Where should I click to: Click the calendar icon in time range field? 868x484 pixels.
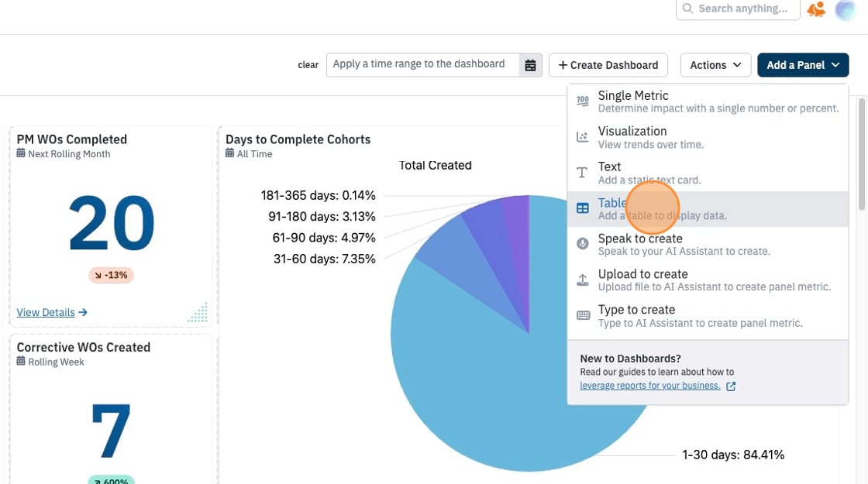[x=530, y=65]
